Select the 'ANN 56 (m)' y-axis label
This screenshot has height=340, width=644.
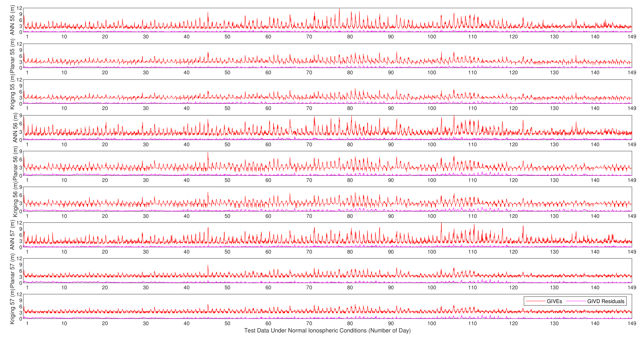[x=15, y=127]
